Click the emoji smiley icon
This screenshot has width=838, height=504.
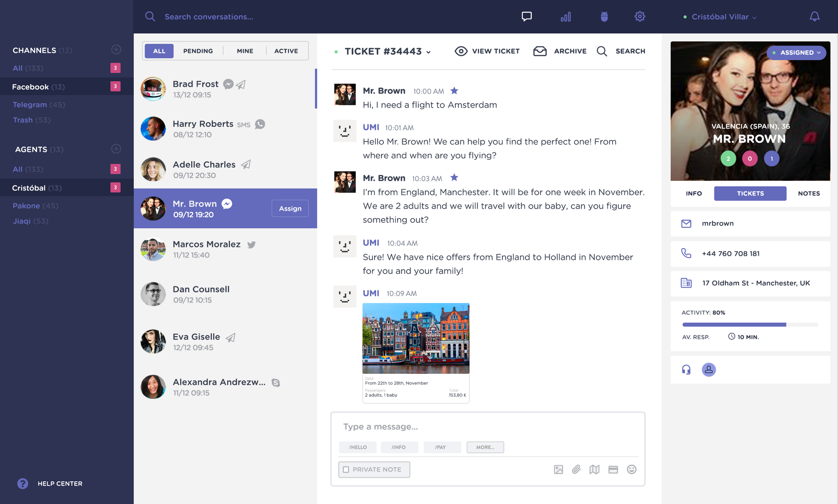631,469
